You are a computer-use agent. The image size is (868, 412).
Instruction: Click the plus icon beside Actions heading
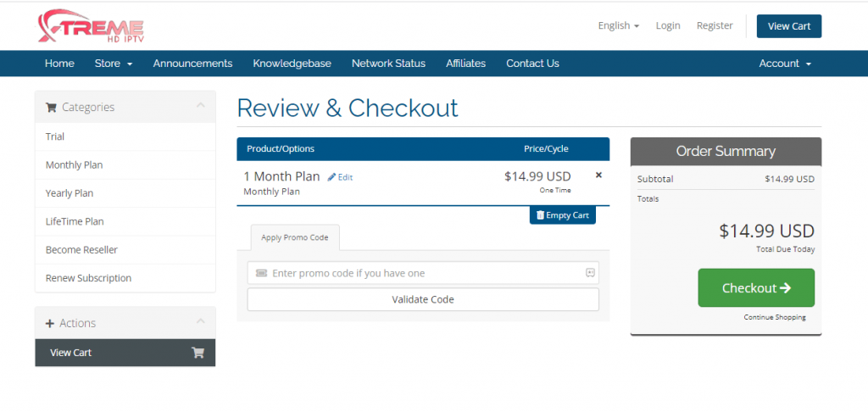click(50, 323)
